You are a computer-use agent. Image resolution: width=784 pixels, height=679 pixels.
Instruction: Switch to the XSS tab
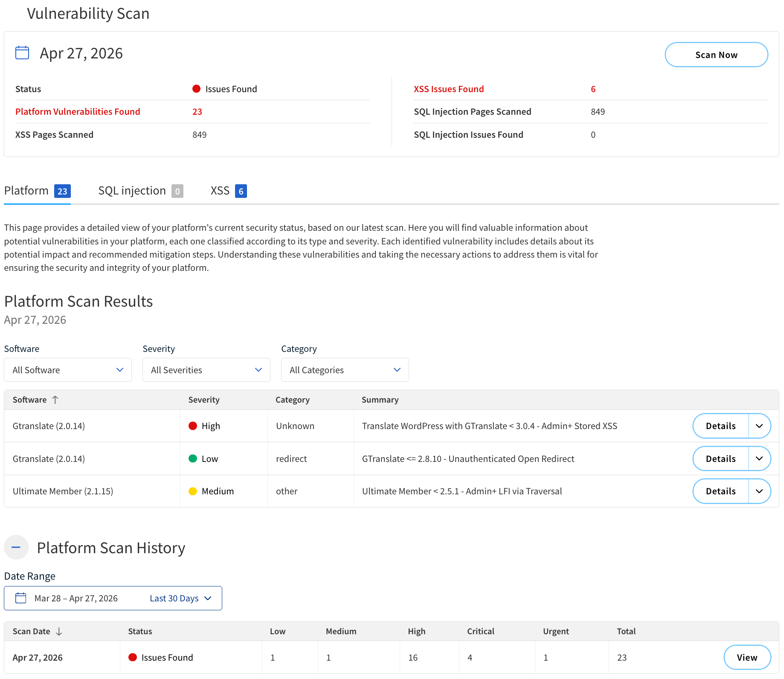tap(229, 191)
